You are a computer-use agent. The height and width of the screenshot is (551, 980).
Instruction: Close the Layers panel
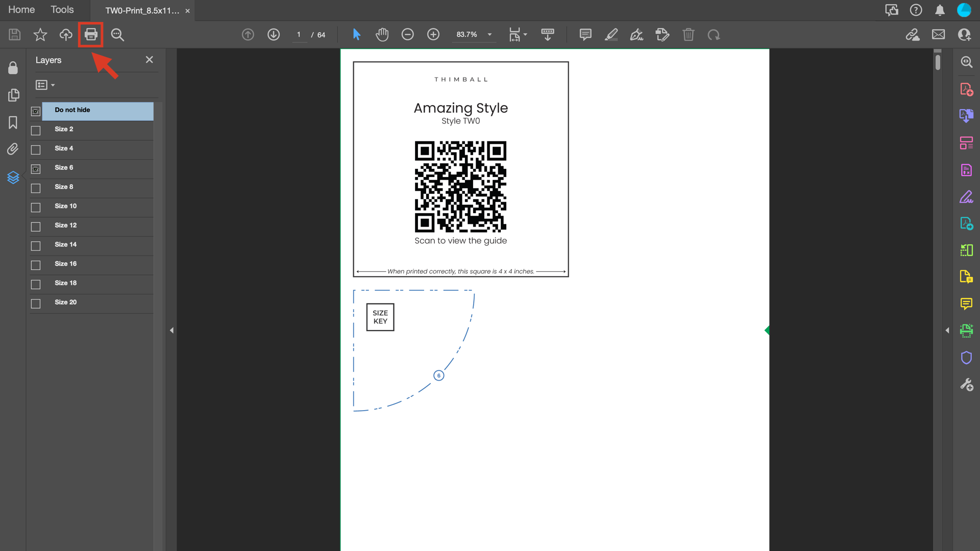pyautogui.click(x=149, y=60)
